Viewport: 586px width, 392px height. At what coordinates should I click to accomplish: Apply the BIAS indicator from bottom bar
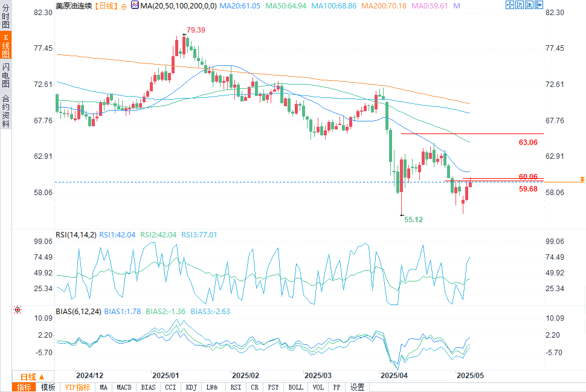(x=148, y=387)
